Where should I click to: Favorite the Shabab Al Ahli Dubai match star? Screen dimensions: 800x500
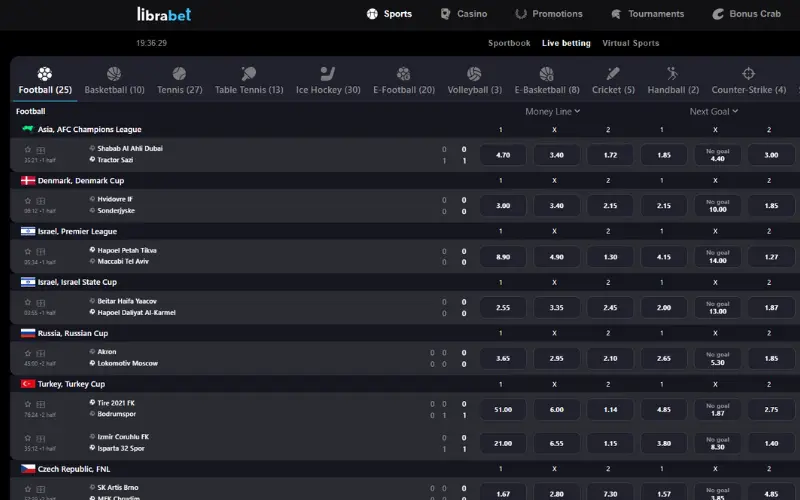click(28, 150)
